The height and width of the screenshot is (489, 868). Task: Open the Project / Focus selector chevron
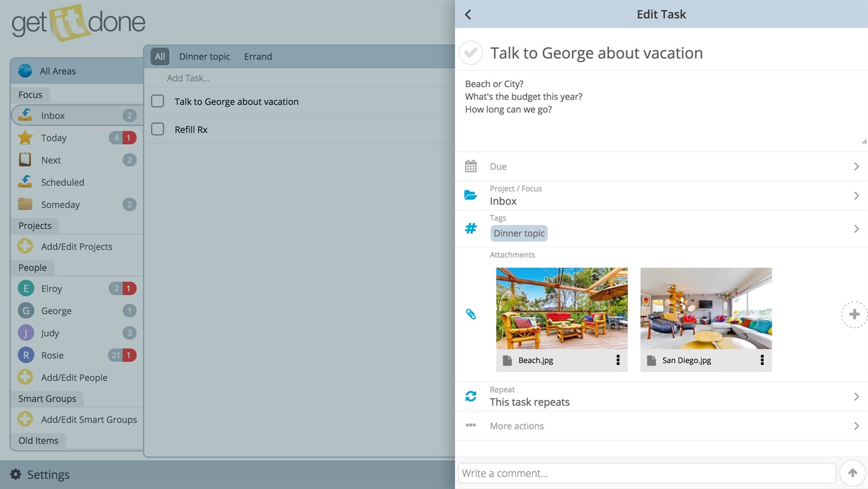[856, 195]
